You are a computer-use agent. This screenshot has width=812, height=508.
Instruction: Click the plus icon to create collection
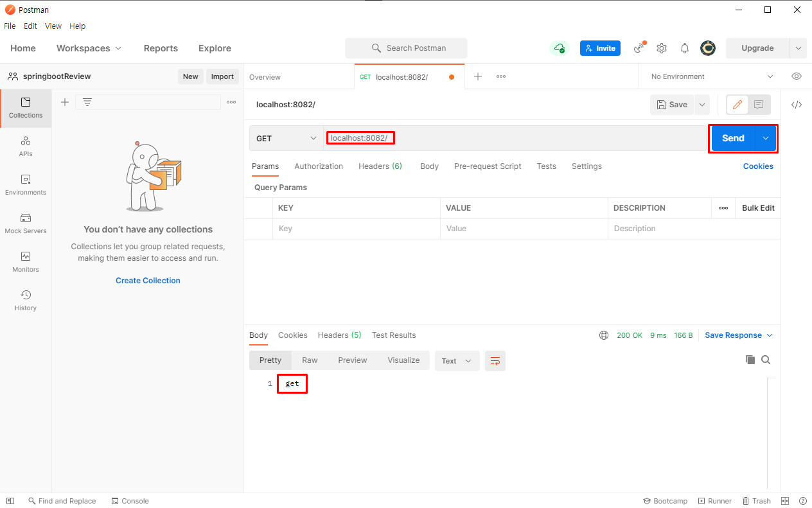click(x=64, y=102)
